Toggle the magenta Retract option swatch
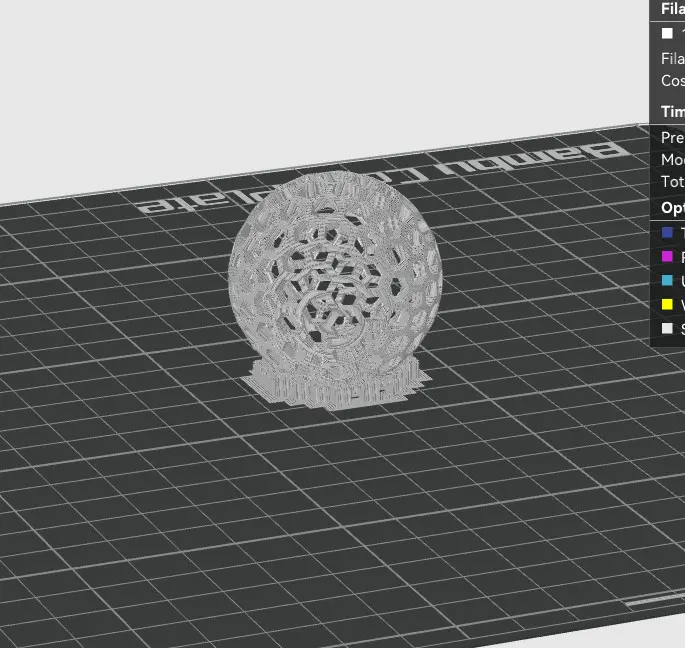This screenshot has width=685, height=648. click(667, 256)
